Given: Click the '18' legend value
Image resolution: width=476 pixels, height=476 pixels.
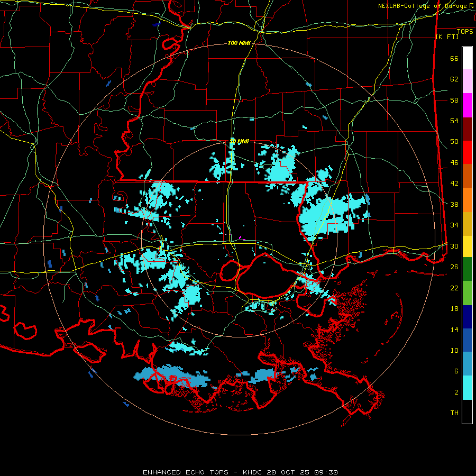Looking at the screenshot, I should click(454, 309).
